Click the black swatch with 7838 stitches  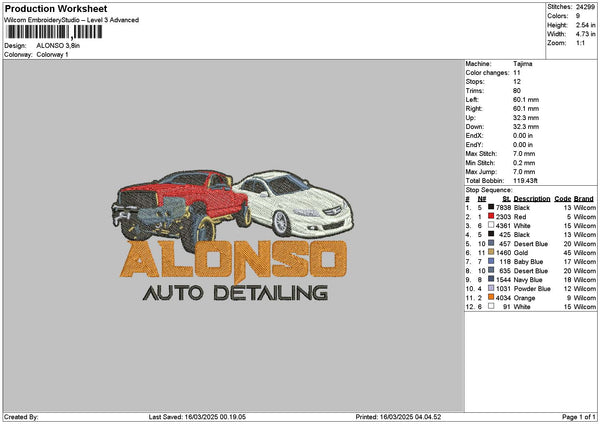pos(491,207)
